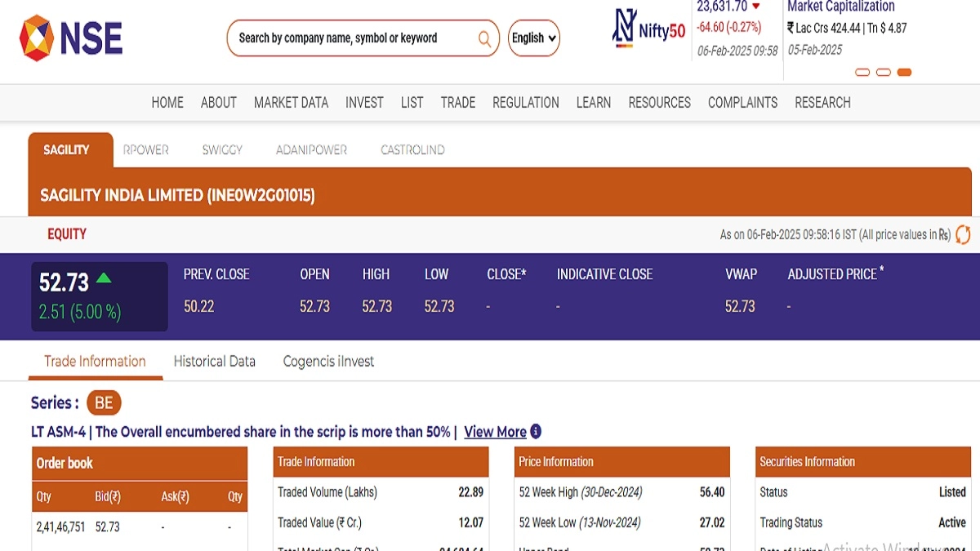The height and width of the screenshot is (551, 980).
Task: Open the English language dropdown
Action: click(534, 38)
